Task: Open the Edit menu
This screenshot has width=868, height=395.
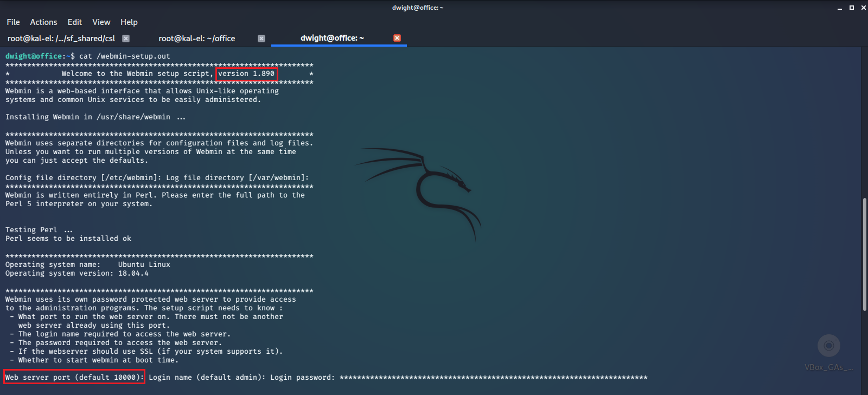Action: click(x=75, y=22)
